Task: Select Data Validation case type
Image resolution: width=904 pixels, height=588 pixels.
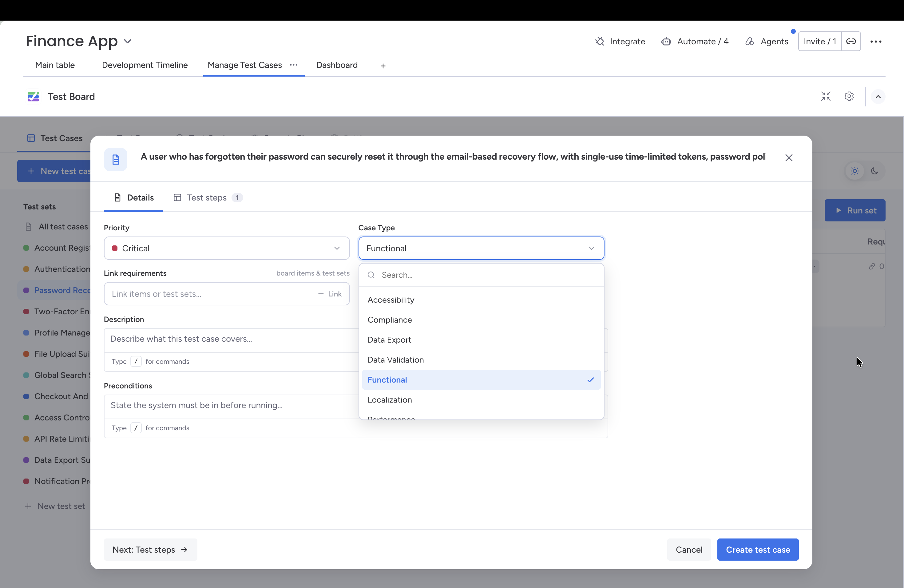Action: tap(481, 360)
